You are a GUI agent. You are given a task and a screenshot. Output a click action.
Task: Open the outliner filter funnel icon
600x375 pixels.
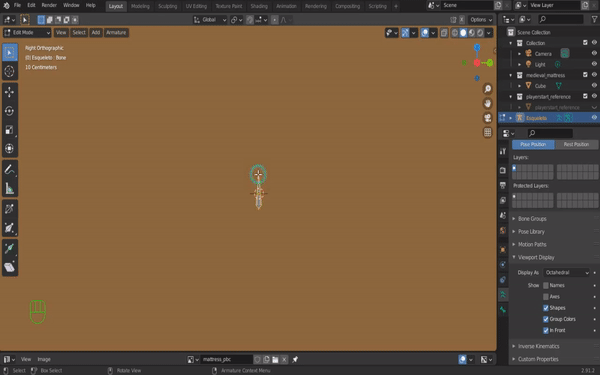pyautogui.click(x=595, y=19)
